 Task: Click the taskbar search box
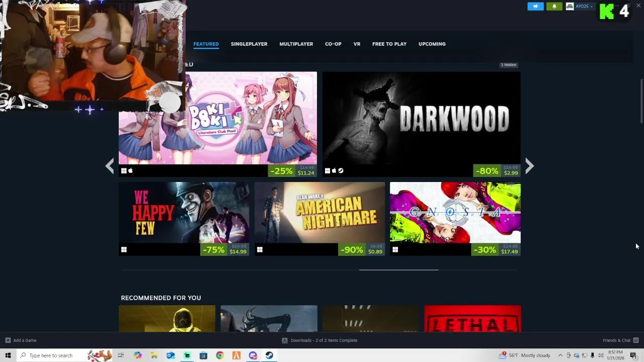tap(64, 355)
